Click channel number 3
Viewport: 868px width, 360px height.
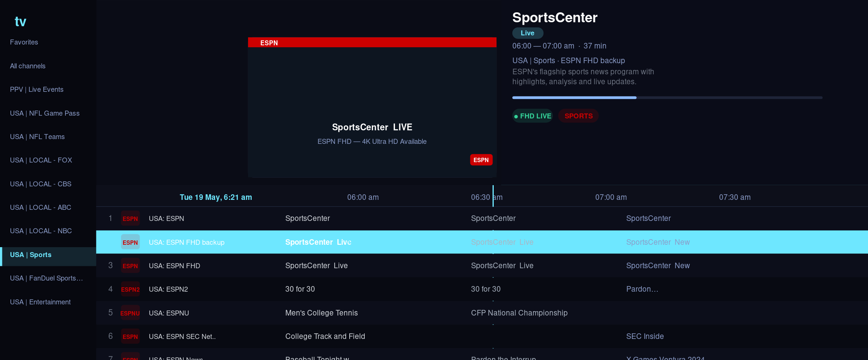(110, 265)
